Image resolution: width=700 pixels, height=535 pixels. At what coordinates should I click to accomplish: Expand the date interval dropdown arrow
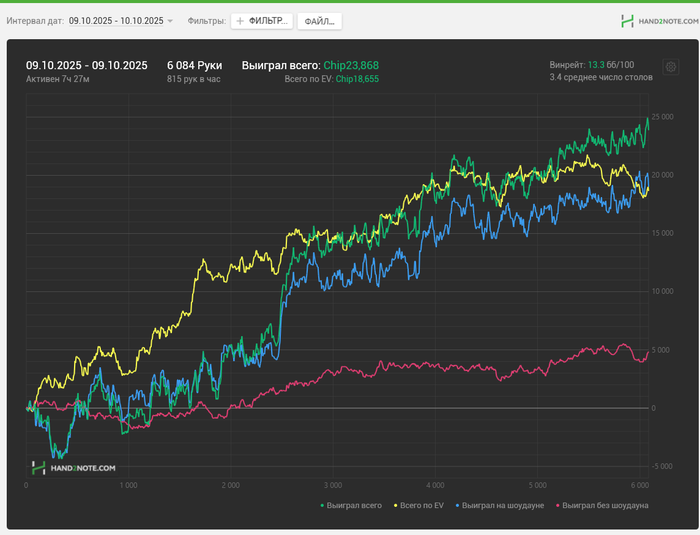[x=170, y=21]
